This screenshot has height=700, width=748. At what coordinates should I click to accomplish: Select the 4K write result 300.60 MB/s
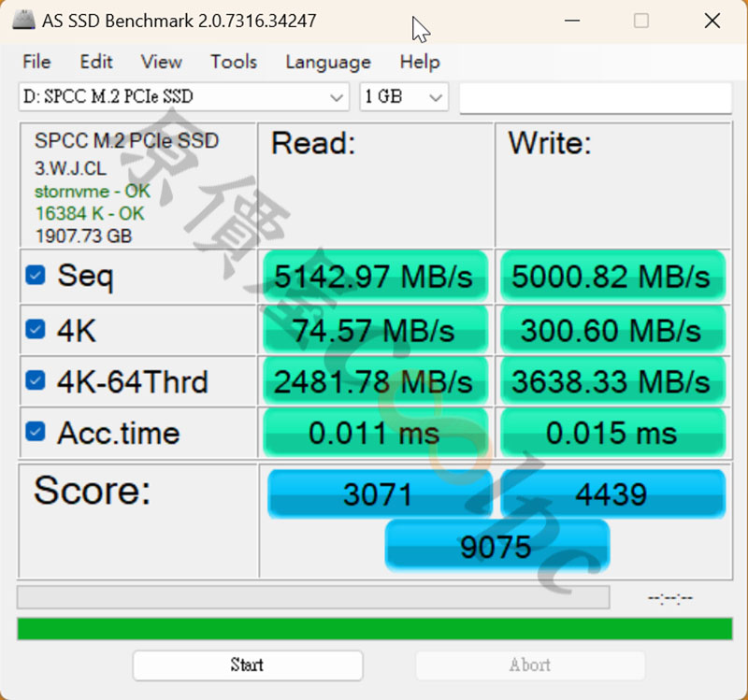[612, 330]
